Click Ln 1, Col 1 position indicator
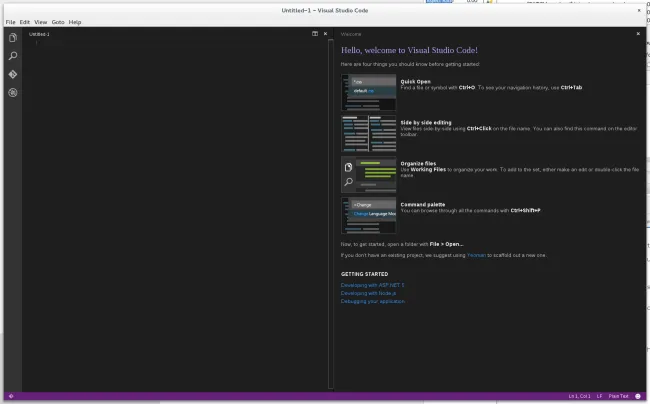The width and height of the screenshot is (650, 404). point(577,397)
